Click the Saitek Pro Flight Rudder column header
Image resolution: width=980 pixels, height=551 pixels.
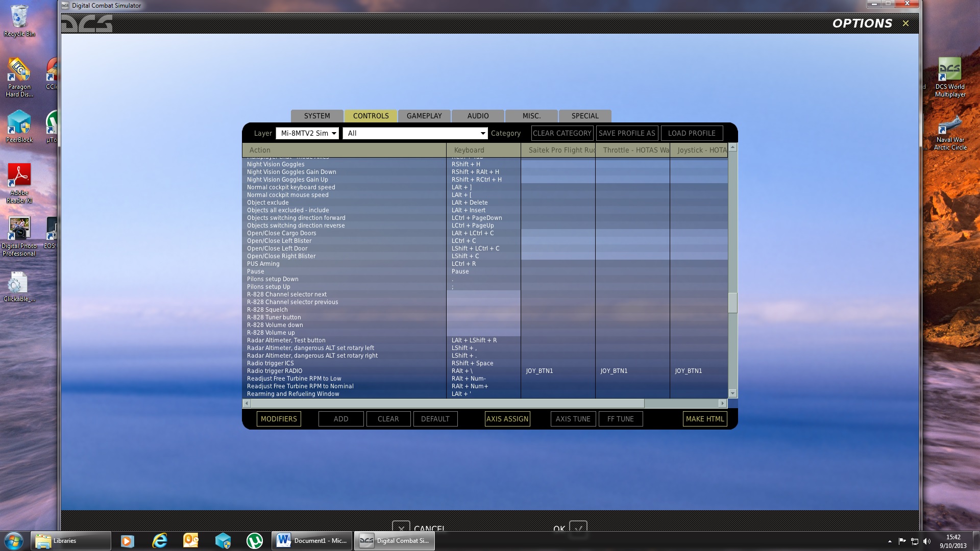click(x=558, y=150)
